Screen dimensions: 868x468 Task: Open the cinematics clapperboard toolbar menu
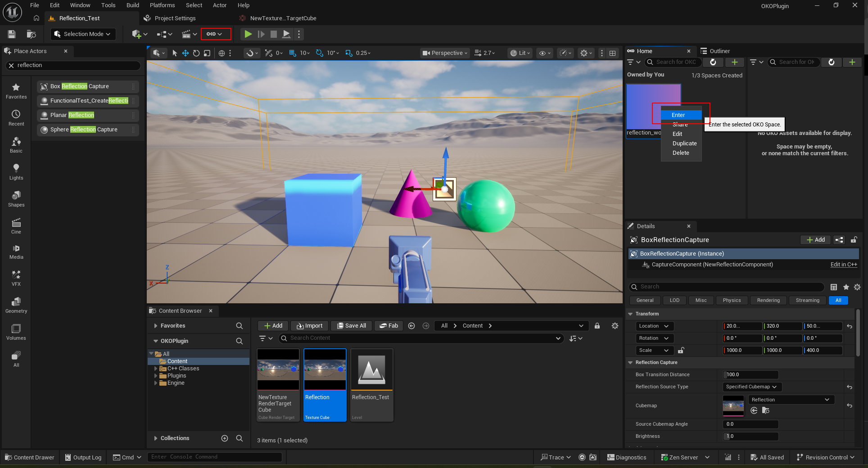[189, 34]
